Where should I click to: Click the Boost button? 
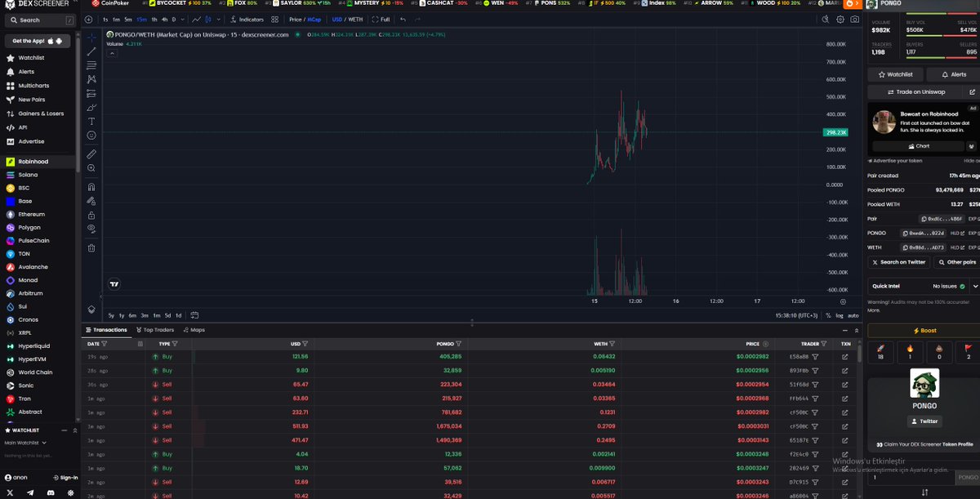(924, 330)
